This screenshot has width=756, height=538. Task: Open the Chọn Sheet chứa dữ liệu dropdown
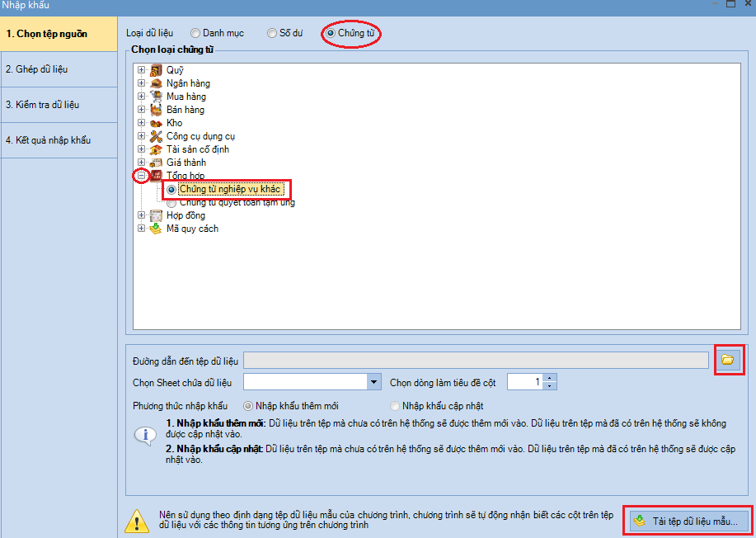[373, 382]
